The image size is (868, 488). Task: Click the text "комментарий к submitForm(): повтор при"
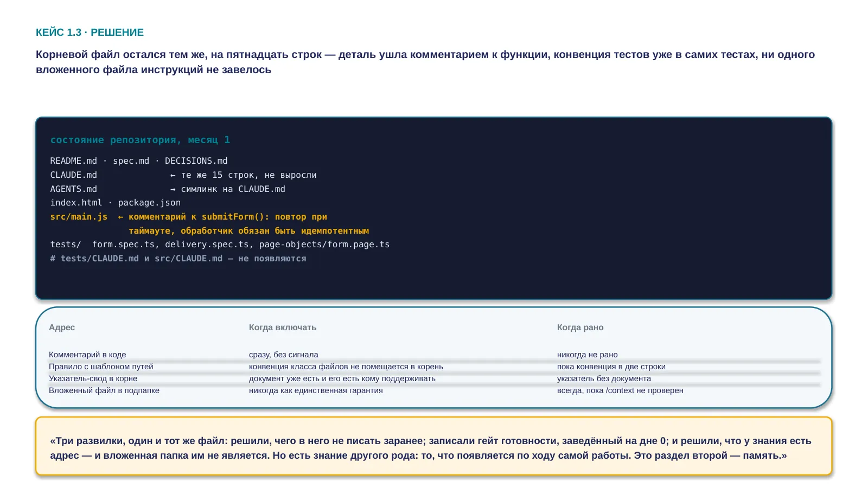[x=228, y=217]
